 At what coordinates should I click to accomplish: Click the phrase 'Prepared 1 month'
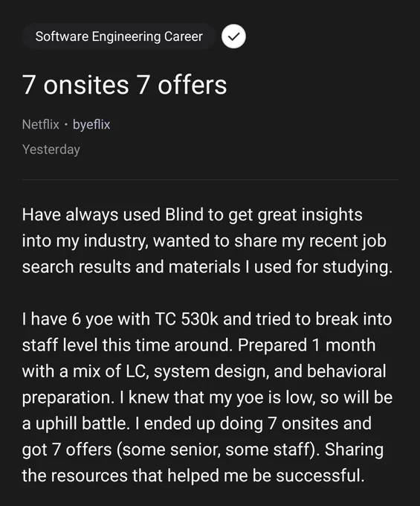306,345
